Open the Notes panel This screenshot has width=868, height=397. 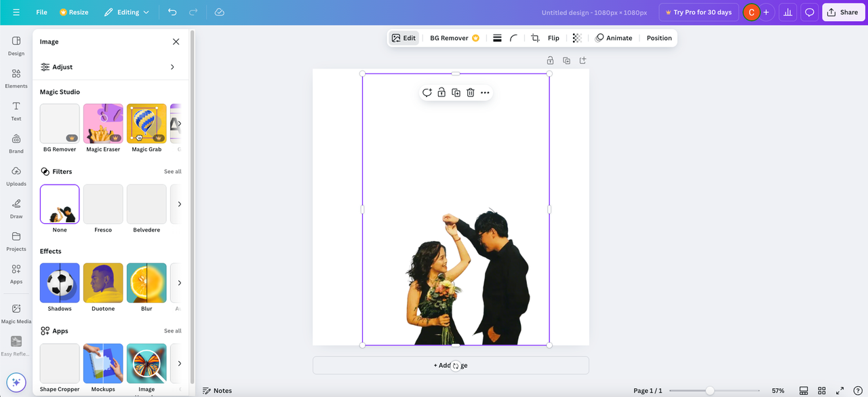[x=217, y=391]
